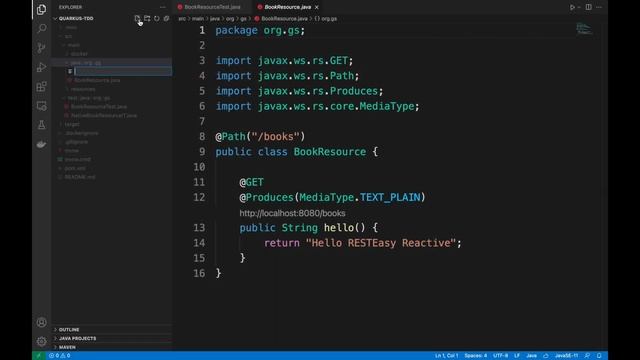The image size is (640, 360).
Task: Open the Source Control view
Action: (41, 48)
